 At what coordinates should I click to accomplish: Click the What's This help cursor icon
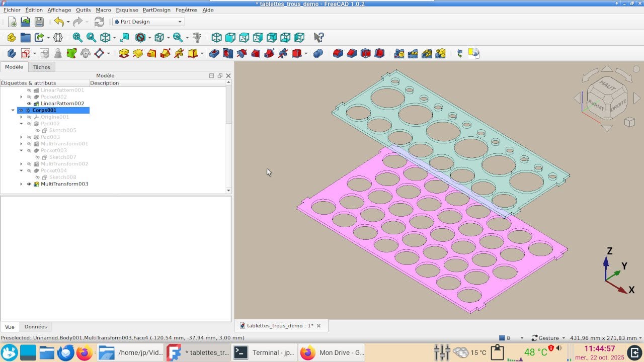[318, 37]
